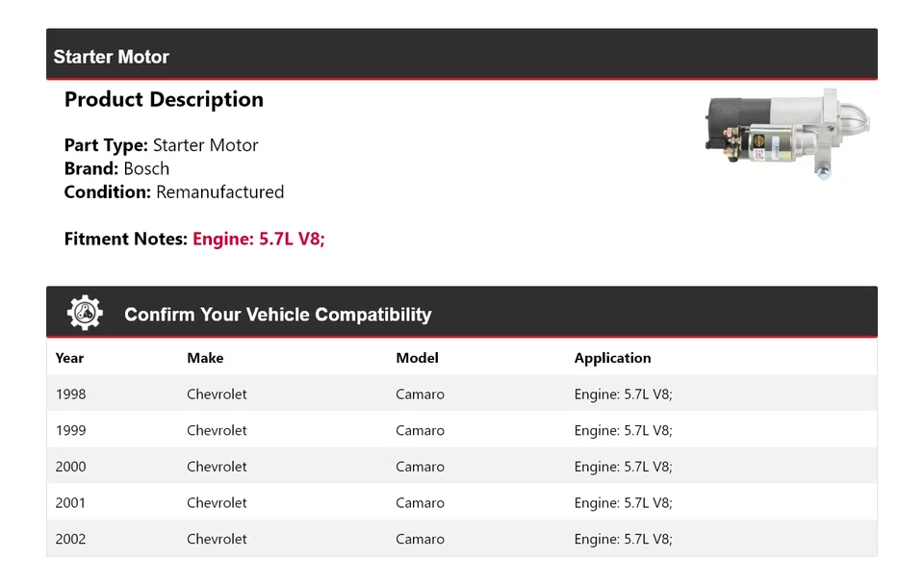
Task: Click the Confirm Your Vehicle Compatibility title
Action: tap(277, 315)
